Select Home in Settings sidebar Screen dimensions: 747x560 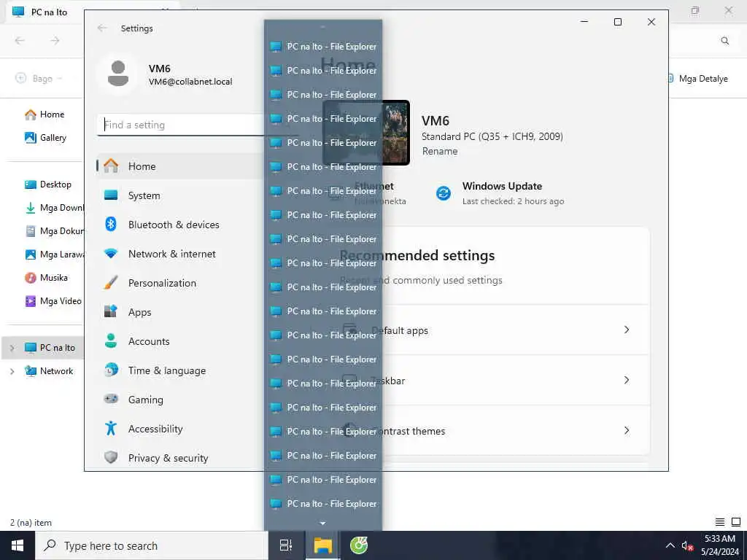(179, 166)
